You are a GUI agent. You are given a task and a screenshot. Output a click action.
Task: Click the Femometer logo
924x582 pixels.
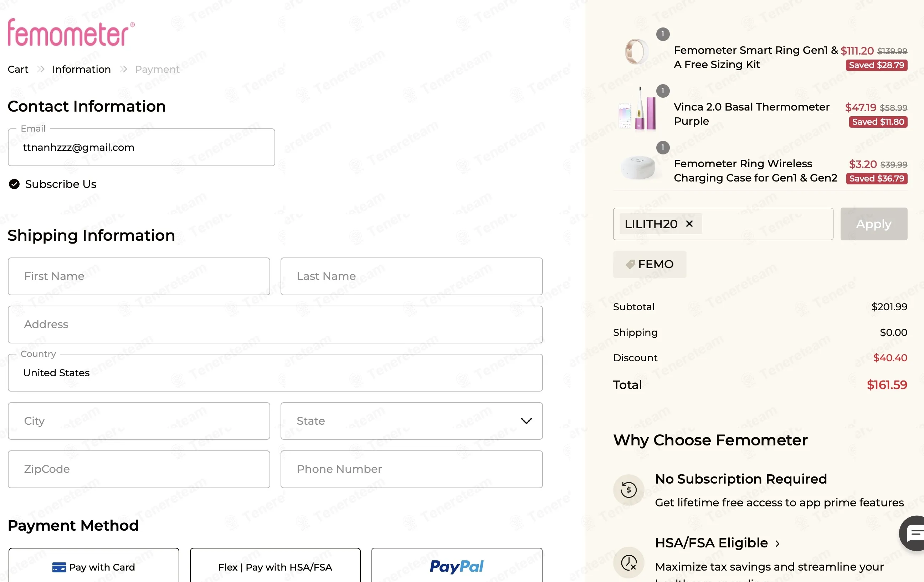[71, 33]
